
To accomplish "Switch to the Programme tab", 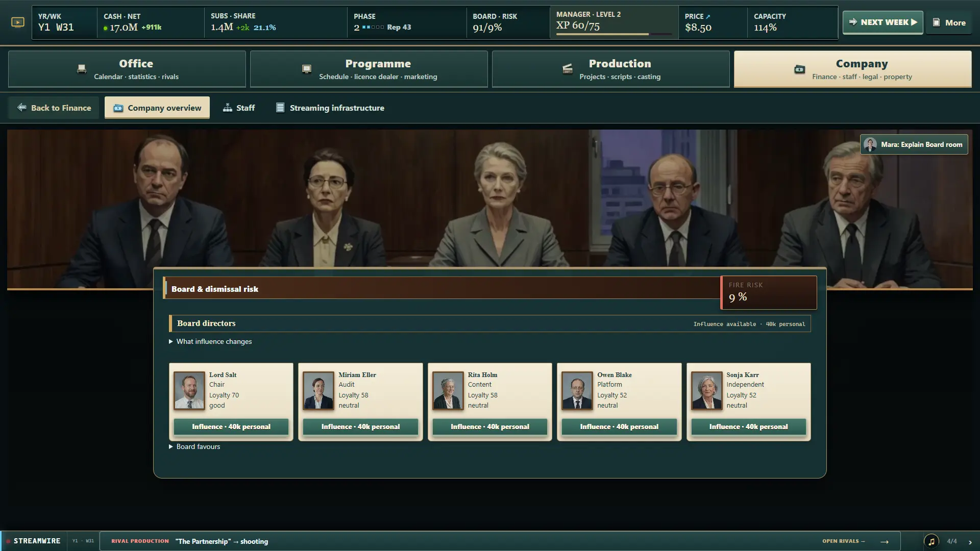I will click(369, 69).
